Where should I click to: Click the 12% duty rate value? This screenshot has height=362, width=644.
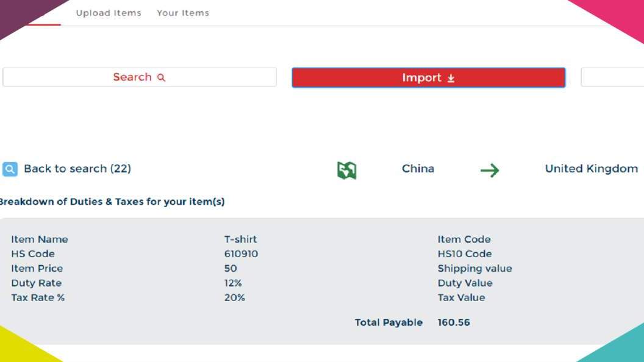(233, 283)
